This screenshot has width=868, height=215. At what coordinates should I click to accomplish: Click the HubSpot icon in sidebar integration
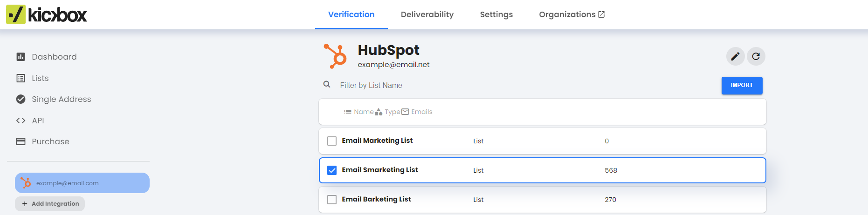pos(26,183)
